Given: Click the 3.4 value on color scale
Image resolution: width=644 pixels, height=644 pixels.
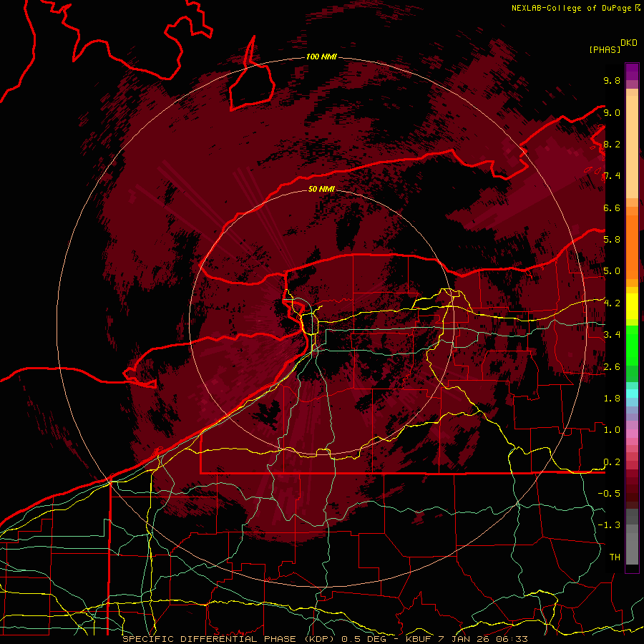Looking at the screenshot, I should pos(612,335).
